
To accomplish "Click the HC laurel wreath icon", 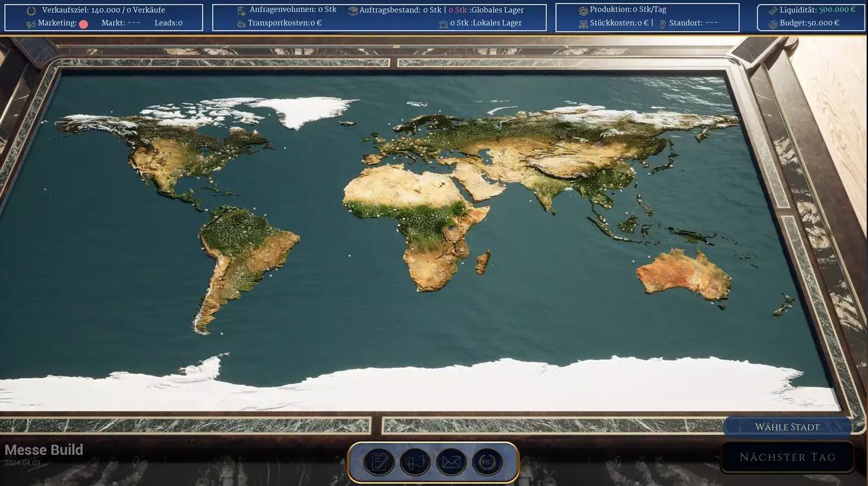I will 487,462.
